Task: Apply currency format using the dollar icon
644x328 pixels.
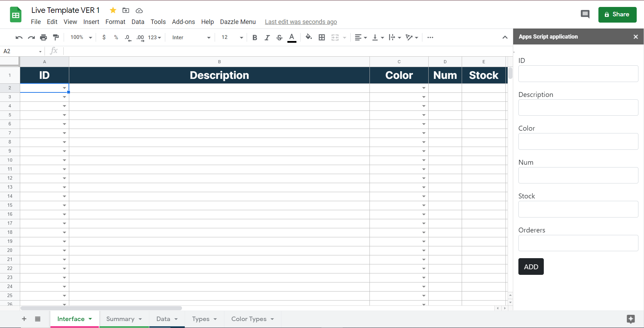Action: (104, 37)
